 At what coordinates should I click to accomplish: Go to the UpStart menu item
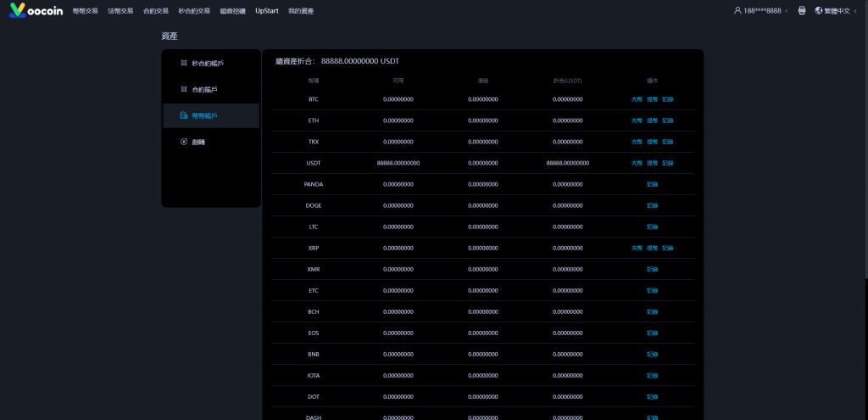[x=267, y=11]
